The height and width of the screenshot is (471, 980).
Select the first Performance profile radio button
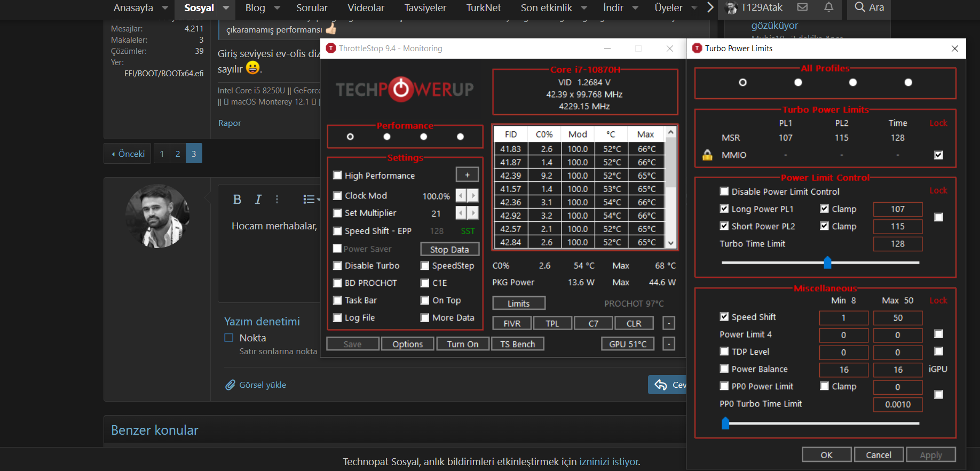click(x=350, y=137)
